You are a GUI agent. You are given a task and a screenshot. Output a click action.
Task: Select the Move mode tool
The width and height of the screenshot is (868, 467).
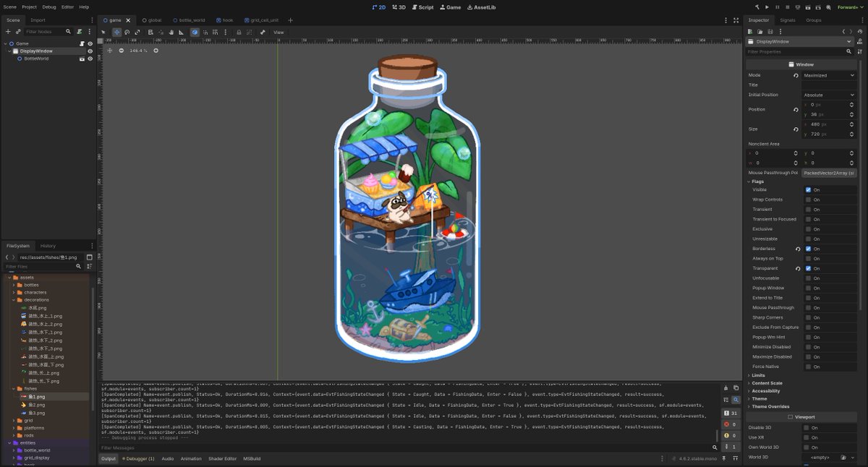point(116,32)
